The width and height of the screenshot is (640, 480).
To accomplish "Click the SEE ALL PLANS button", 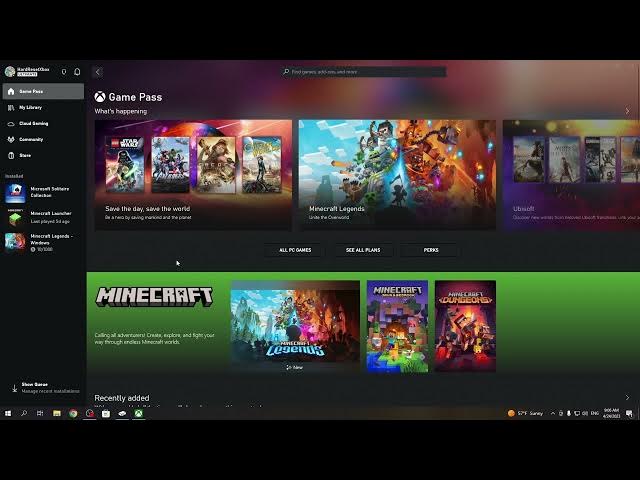I will (x=363, y=250).
